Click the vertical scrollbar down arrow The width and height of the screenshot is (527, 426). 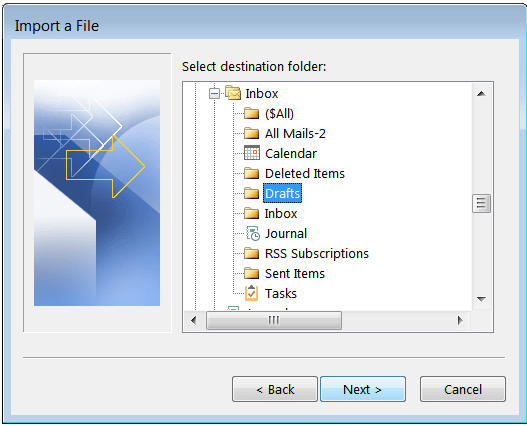481,299
